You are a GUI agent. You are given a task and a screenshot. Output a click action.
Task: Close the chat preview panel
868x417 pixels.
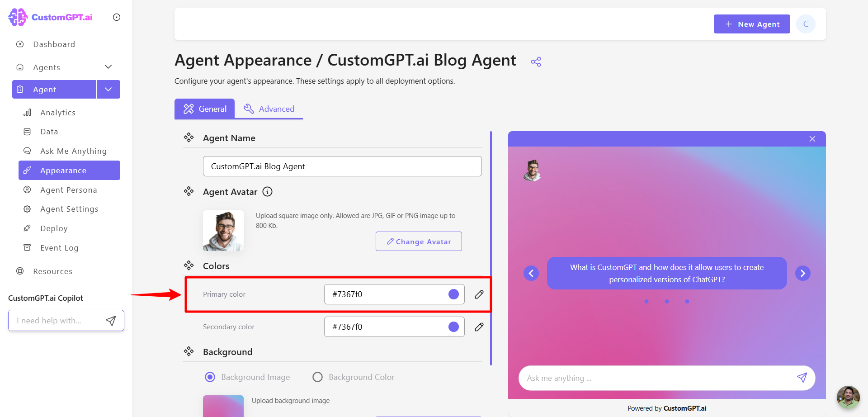(x=812, y=139)
